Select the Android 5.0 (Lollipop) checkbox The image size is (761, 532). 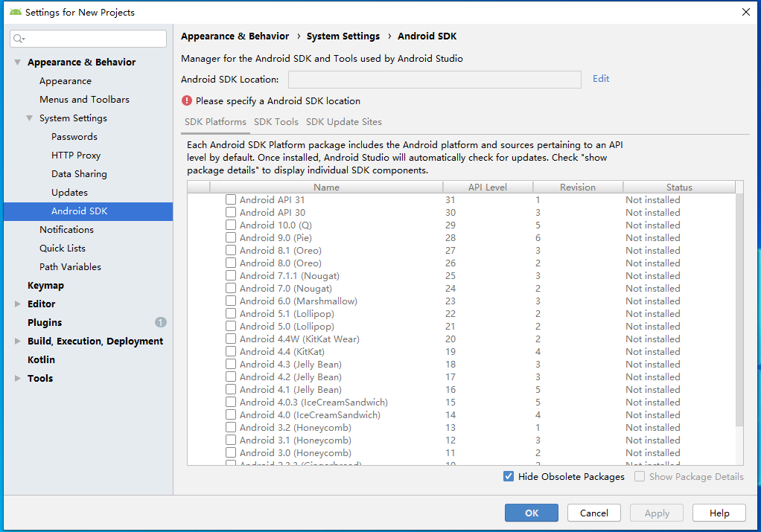coord(231,326)
